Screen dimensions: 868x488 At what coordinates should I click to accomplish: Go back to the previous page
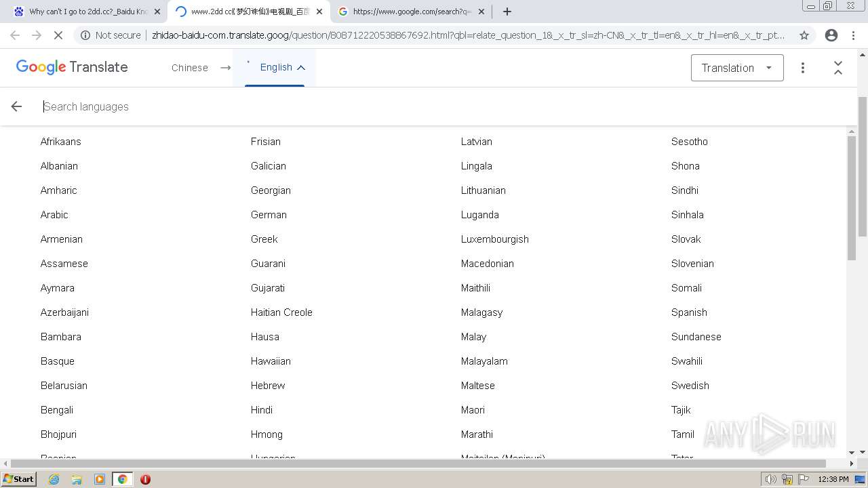pyautogui.click(x=15, y=35)
